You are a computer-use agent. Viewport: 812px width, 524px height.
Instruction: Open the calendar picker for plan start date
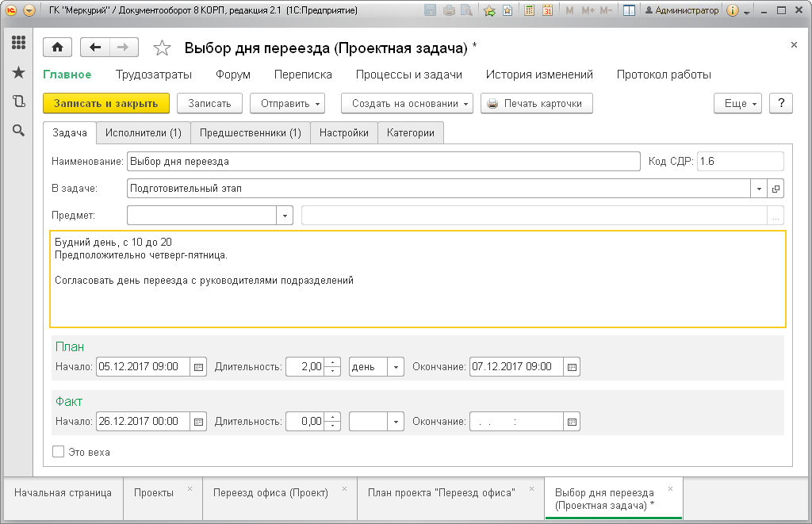pyautogui.click(x=198, y=367)
